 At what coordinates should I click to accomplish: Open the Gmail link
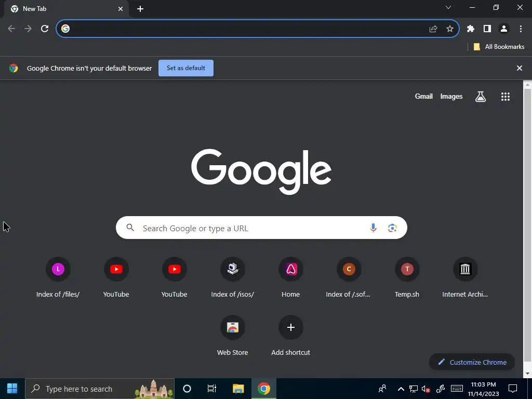point(424,96)
